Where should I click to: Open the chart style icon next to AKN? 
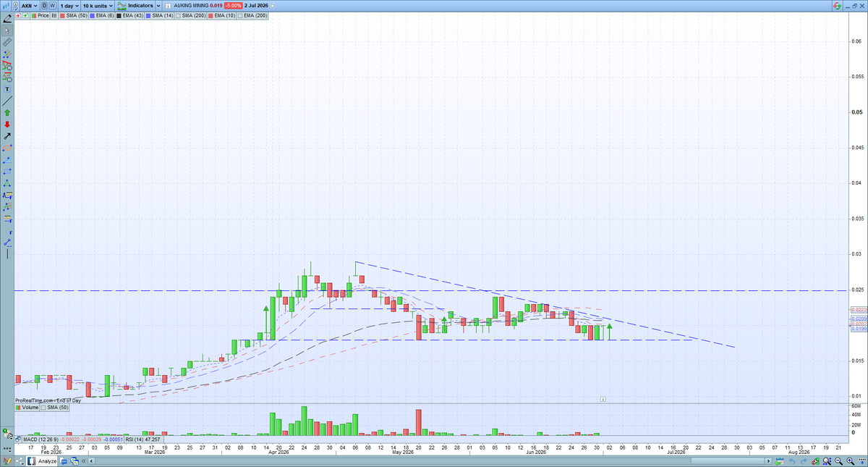click(7, 6)
